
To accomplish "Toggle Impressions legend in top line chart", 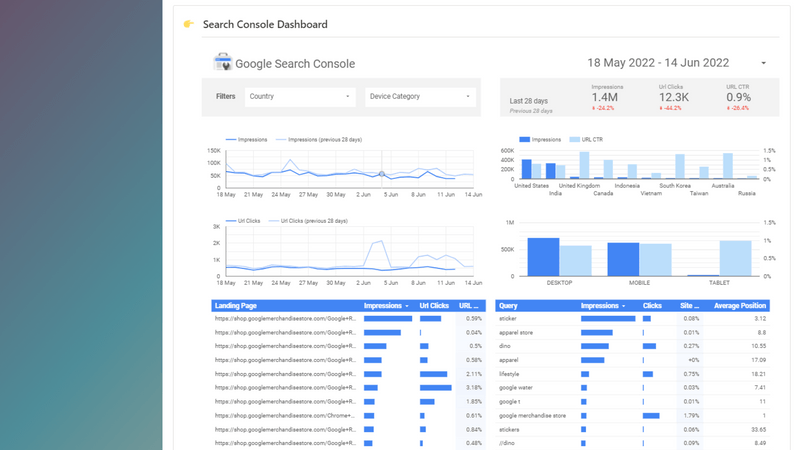I will pos(247,140).
